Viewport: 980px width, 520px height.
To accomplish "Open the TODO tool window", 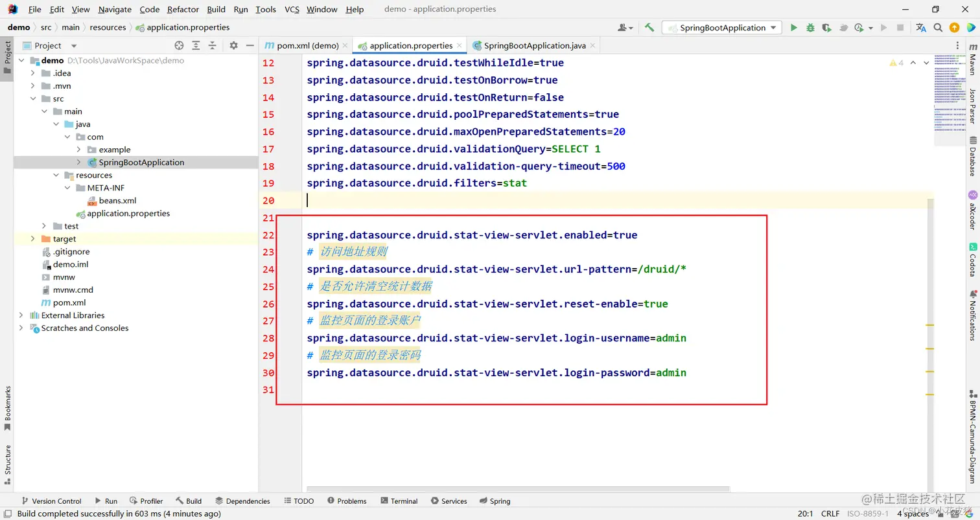I will [x=299, y=501].
